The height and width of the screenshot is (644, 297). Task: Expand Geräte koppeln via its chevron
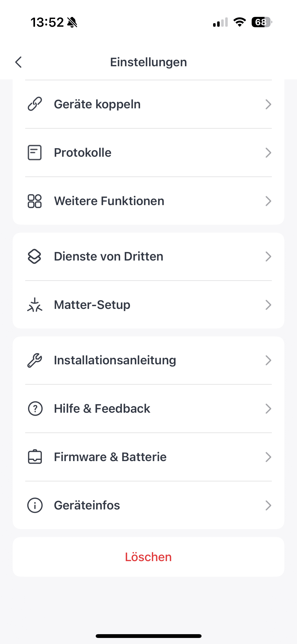(x=268, y=104)
